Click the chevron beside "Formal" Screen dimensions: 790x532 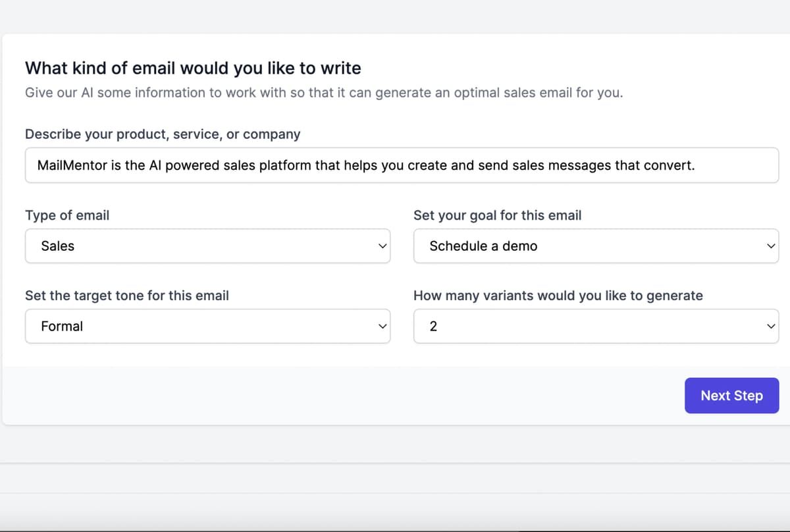tap(382, 326)
